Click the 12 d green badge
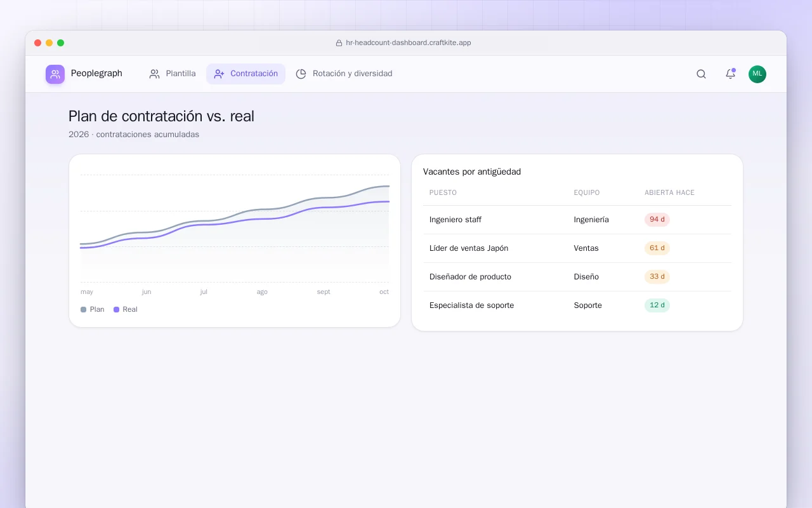This screenshot has height=508, width=812. (x=657, y=305)
